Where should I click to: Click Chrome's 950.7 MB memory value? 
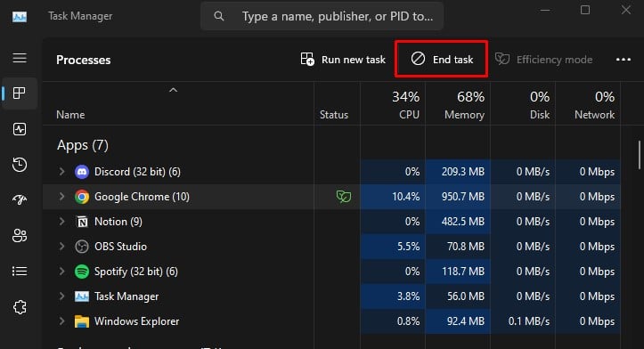coord(463,197)
